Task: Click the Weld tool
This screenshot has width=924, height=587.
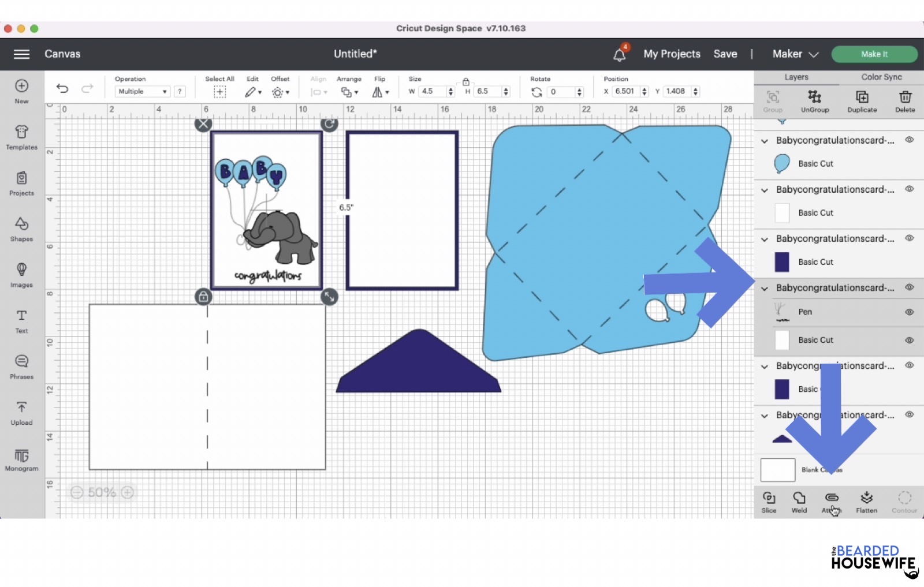Action: 799,502
